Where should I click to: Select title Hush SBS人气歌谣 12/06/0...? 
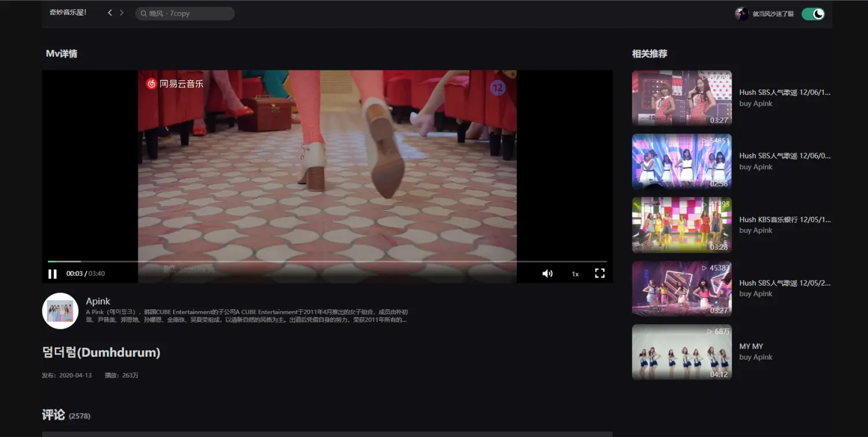click(785, 156)
